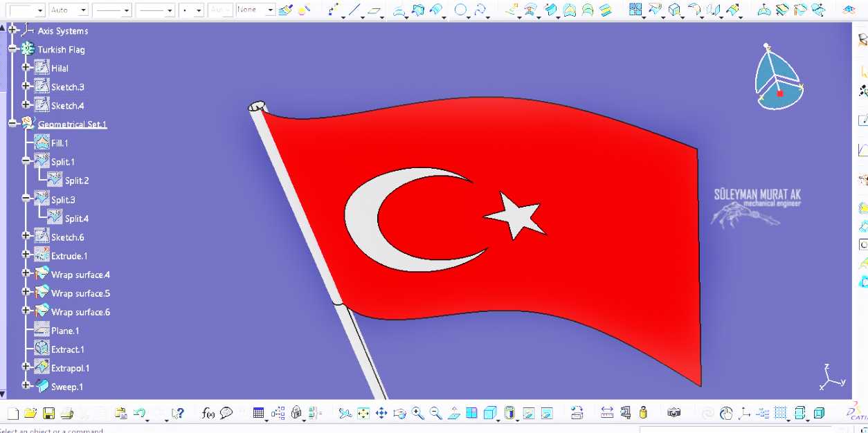Click the Undo arrow icon
868x433 pixels.
point(139,413)
